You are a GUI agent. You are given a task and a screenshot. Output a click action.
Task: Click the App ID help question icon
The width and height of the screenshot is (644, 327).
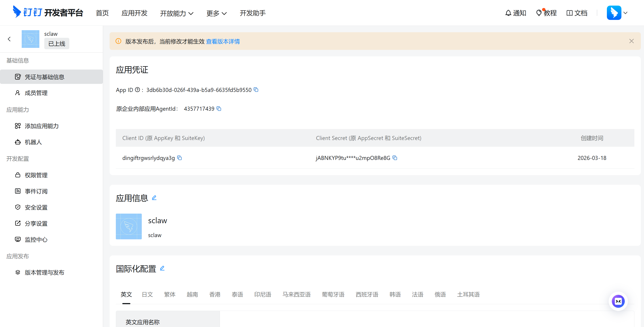[x=137, y=89]
